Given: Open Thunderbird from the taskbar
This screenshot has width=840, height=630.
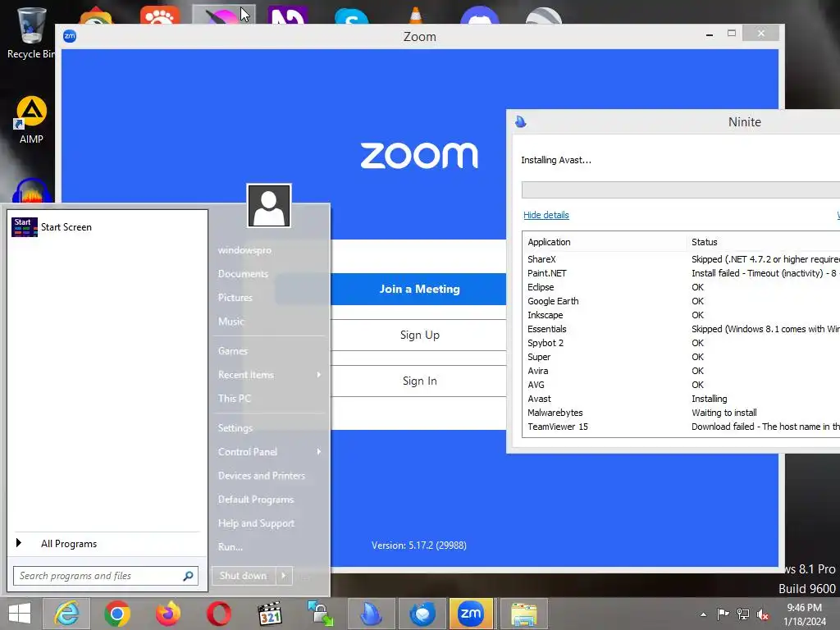Looking at the screenshot, I should coord(422,614).
